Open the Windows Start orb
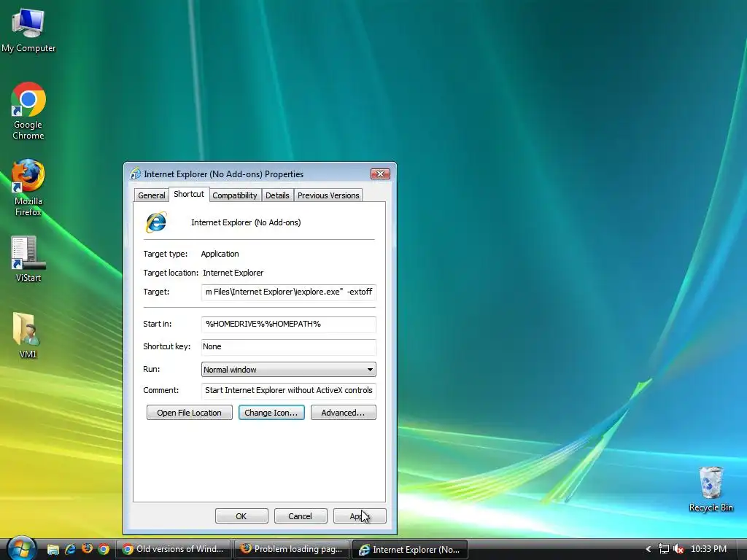This screenshot has width=747, height=560. pyautogui.click(x=21, y=548)
